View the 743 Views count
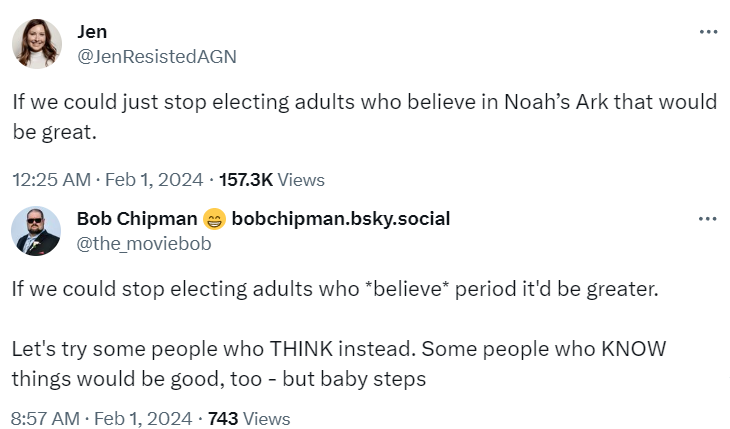 248,418
